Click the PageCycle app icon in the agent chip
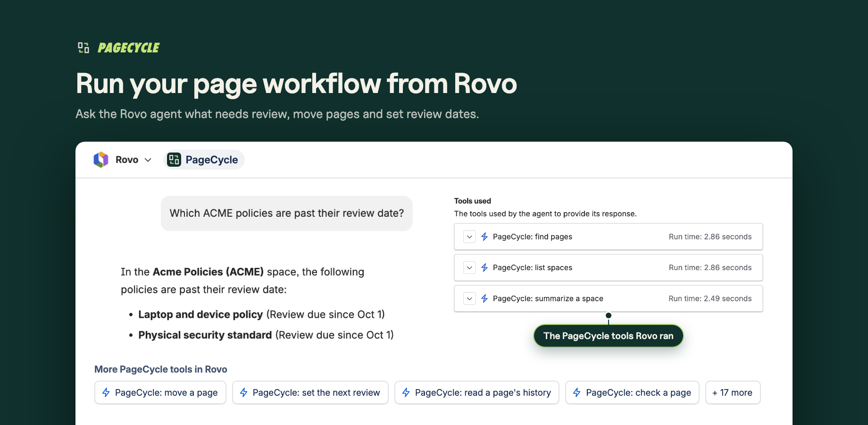868x425 pixels. 174,160
